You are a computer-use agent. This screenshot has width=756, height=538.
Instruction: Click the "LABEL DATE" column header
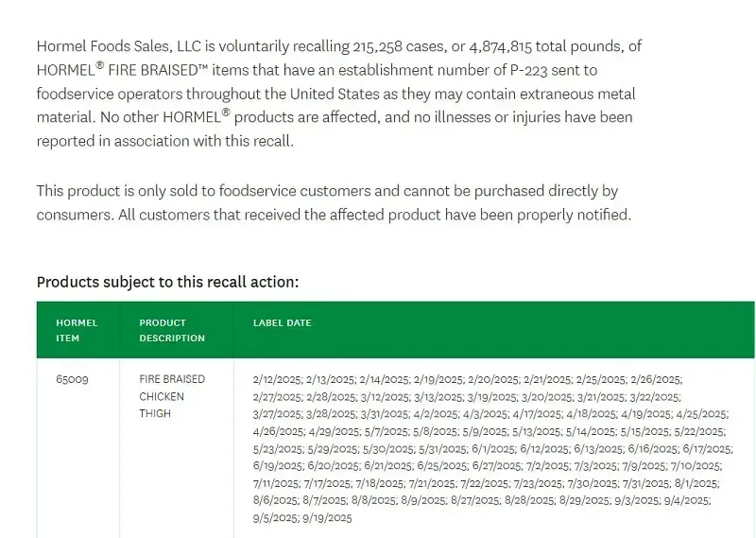click(282, 323)
